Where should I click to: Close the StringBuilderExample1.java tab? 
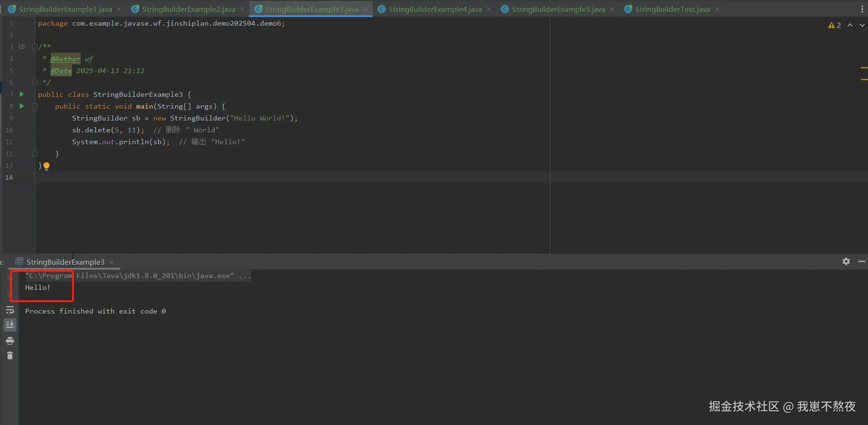(119, 9)
